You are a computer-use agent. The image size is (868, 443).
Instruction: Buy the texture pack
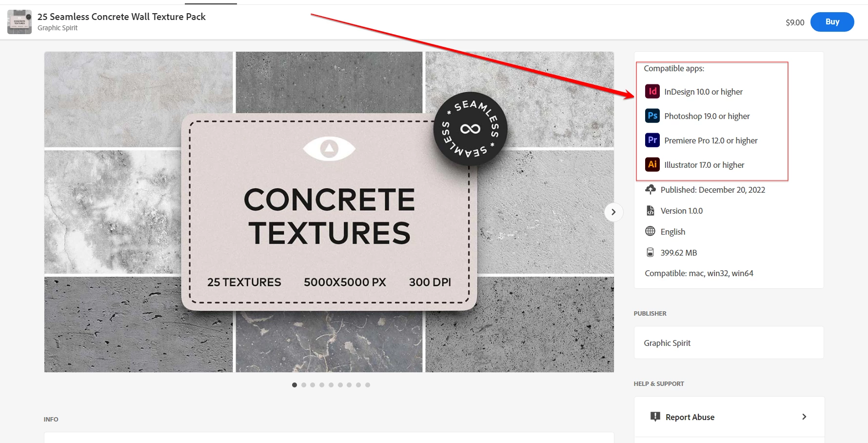click(x=832, y=22)
